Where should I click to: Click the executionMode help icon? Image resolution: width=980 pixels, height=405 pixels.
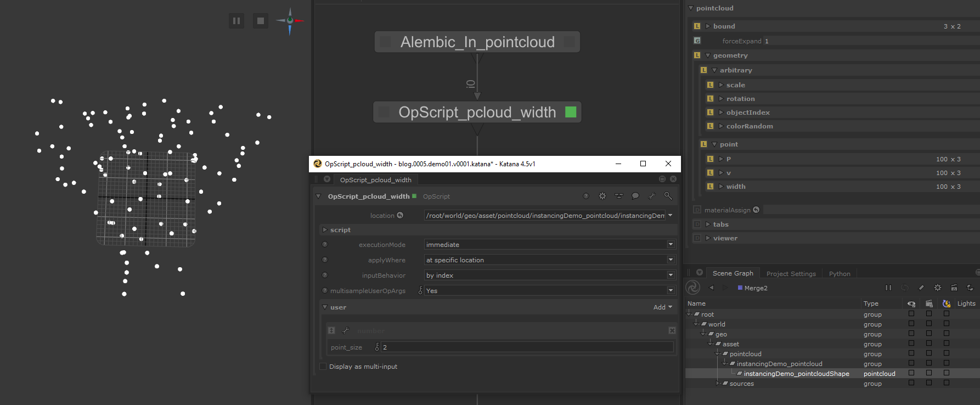[x=325, y=244]
